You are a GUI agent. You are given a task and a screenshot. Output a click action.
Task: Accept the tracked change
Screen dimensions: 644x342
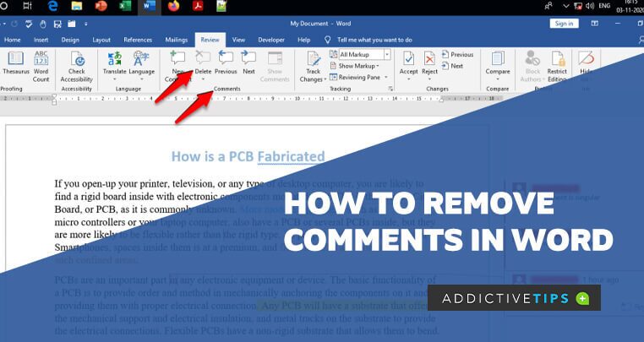(x=408, y=63)
